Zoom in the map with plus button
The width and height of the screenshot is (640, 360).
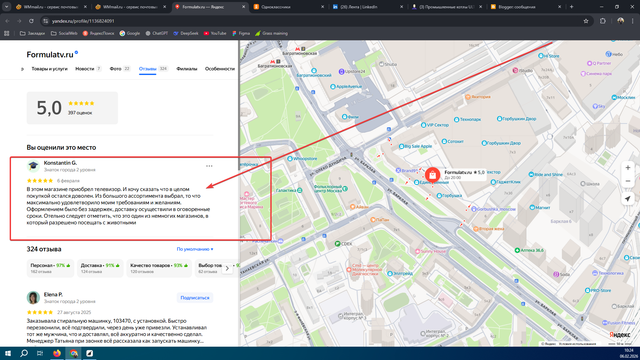click(x=628, y=168)
